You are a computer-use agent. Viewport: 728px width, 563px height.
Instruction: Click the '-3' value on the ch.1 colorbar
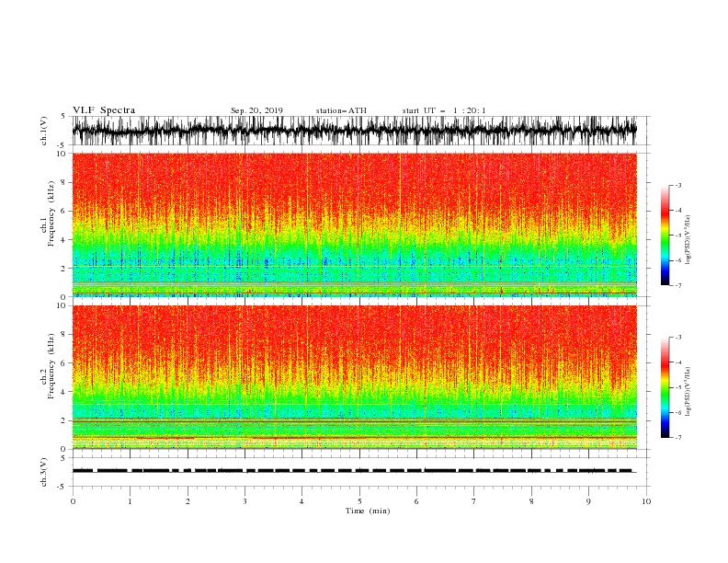(677, 185)
